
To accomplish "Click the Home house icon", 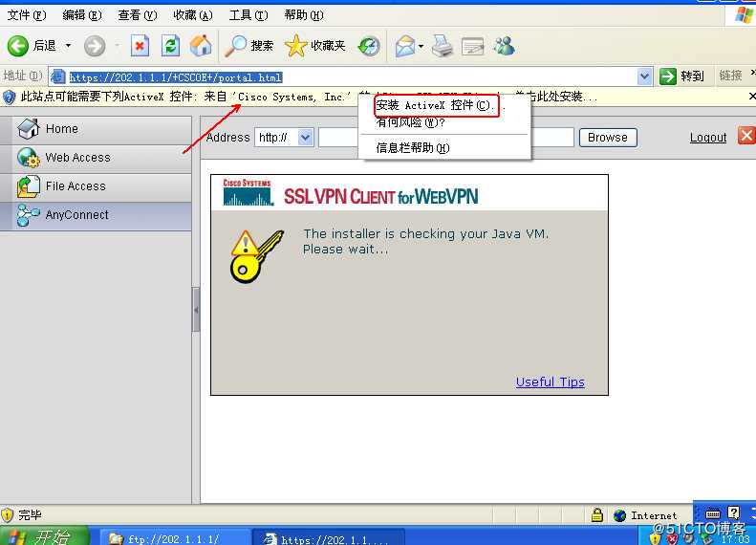I will [x=29, y=129].
